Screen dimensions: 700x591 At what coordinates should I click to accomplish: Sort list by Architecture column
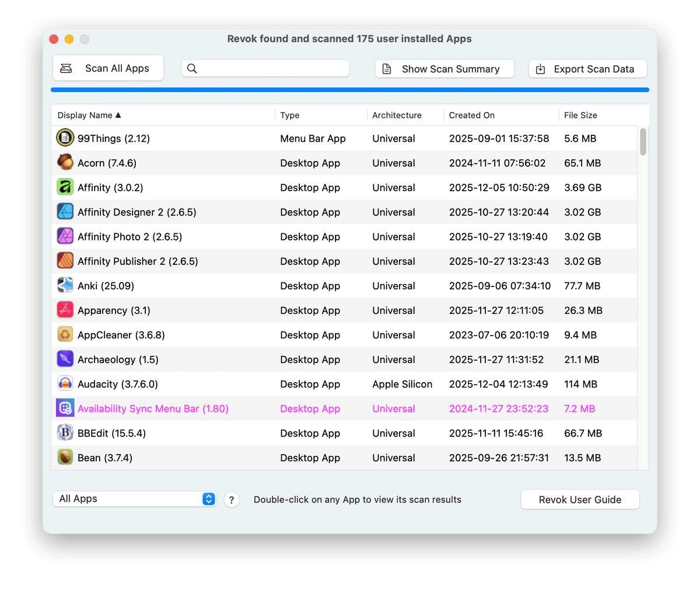(x=397, y=116)
